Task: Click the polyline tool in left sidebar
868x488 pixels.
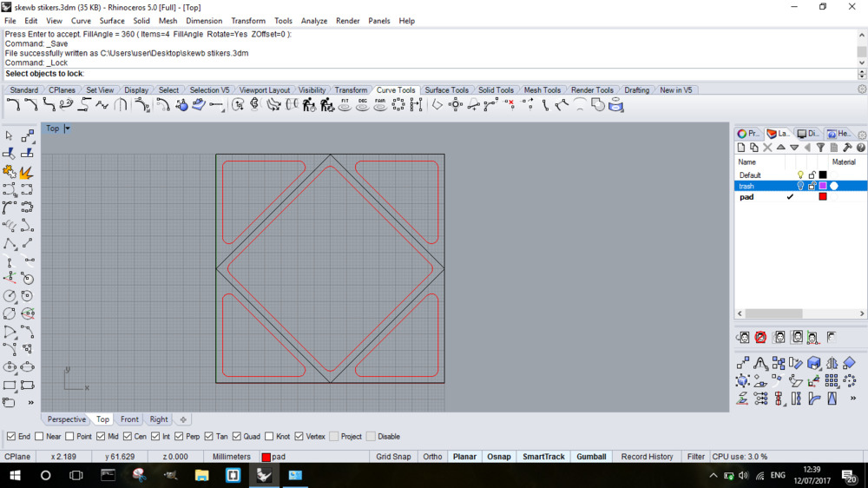Action: coord(10,244)
